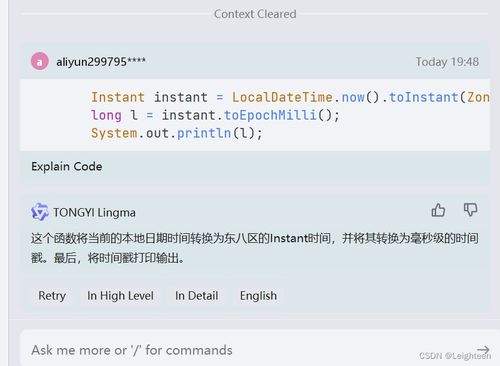Send message with the arrow icon
This screenshot has width=500, height=366.
click(x=483, y=350)
